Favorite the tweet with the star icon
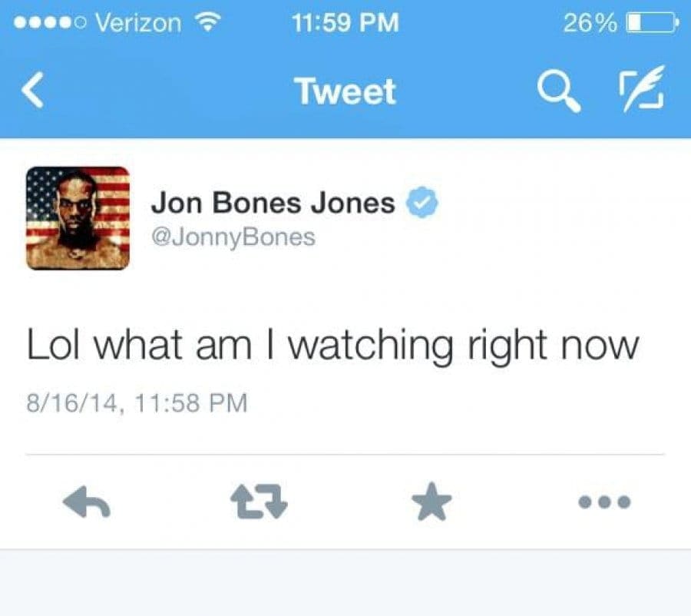The image size is (691, 616). click(431, 502)
